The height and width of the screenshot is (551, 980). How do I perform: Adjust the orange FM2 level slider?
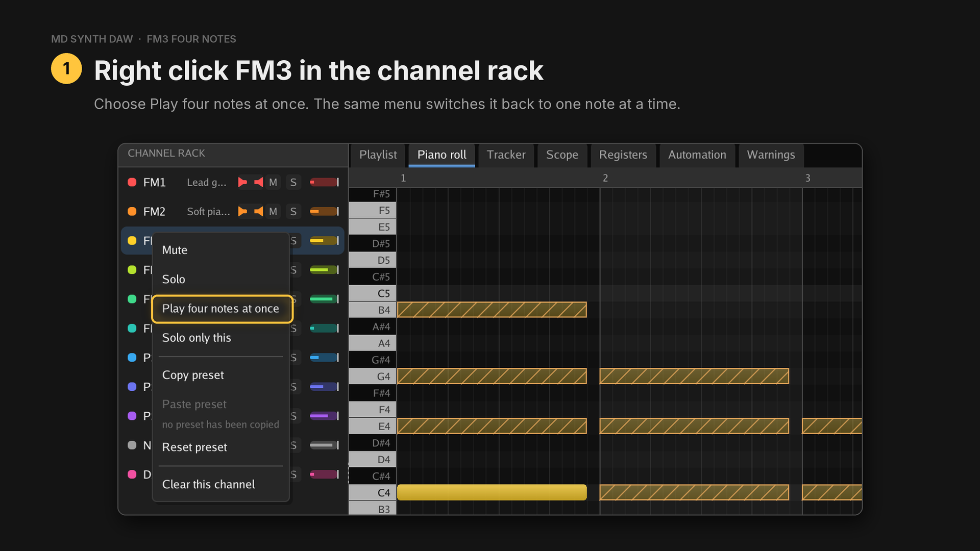(x=324, y=211)
